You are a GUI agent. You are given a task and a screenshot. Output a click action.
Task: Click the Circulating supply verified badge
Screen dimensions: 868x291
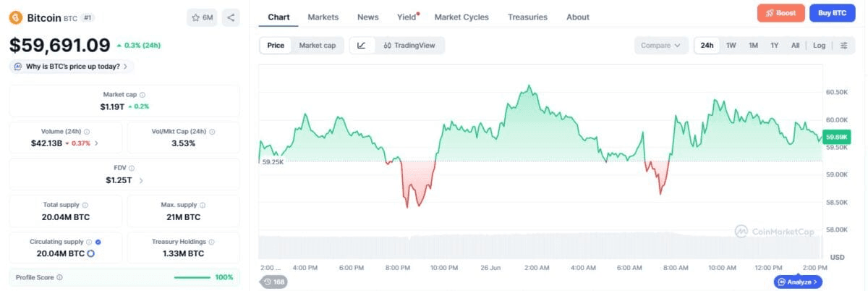pyautogui.click(x=98, y=242)
